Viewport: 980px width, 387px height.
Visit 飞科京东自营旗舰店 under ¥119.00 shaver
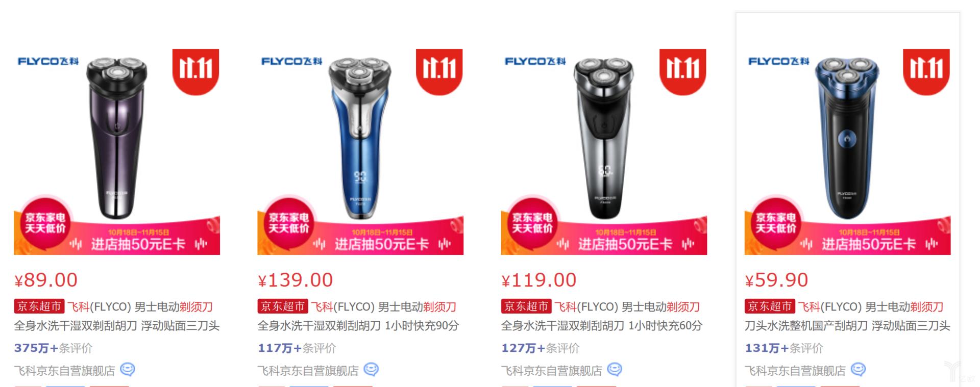click(551, 371)
